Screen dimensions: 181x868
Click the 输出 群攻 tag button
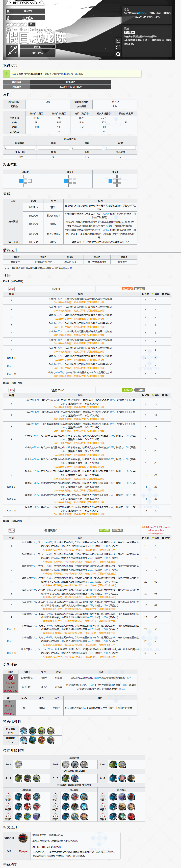(37, 53)
